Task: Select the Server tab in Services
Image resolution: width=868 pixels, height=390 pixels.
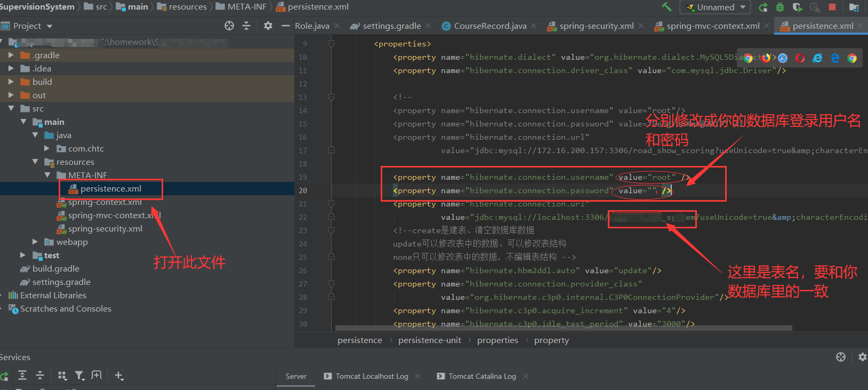Action: (x=296, y=376)
